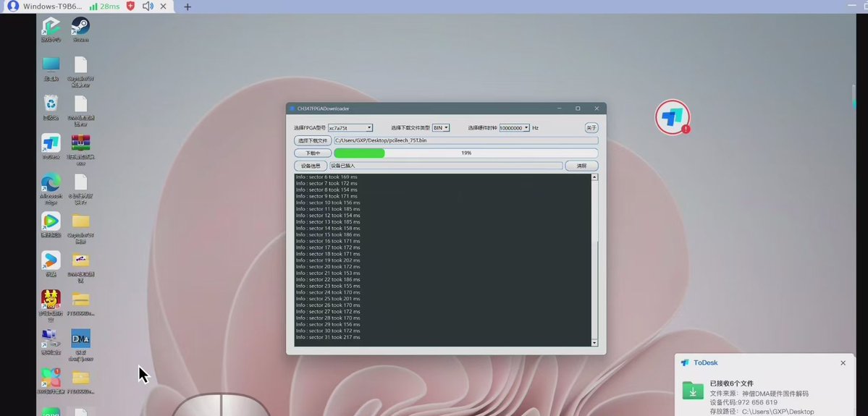Open the hardware clock 10000000 Hz dropdown
Screen dimensions: 868x416
(514, 128)
